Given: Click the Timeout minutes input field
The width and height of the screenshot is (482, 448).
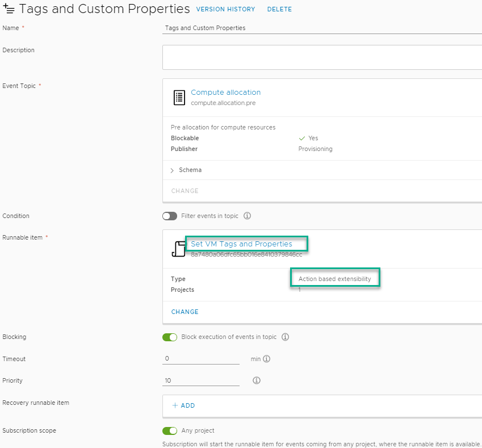Looking at the screenshot, I should coord(201,359).
